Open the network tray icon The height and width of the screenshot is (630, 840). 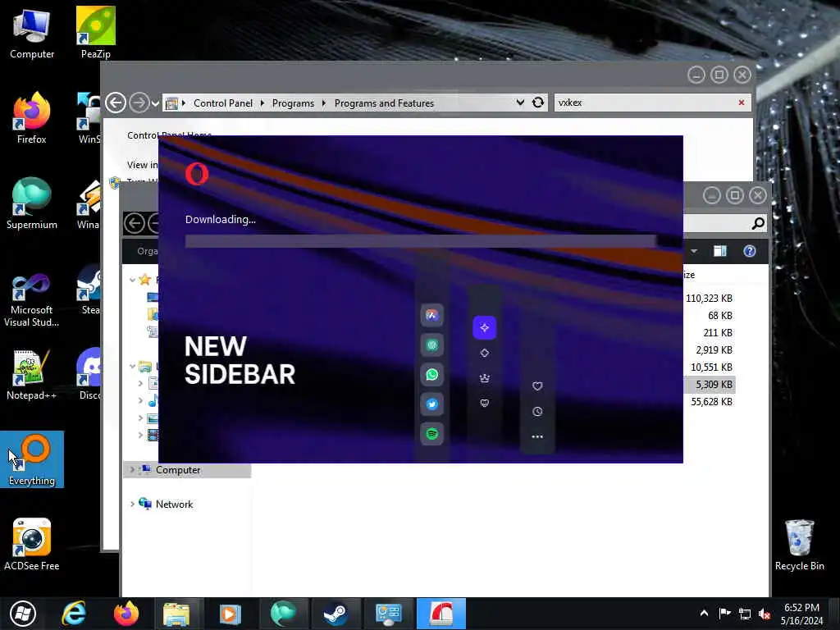coord(745,614)
